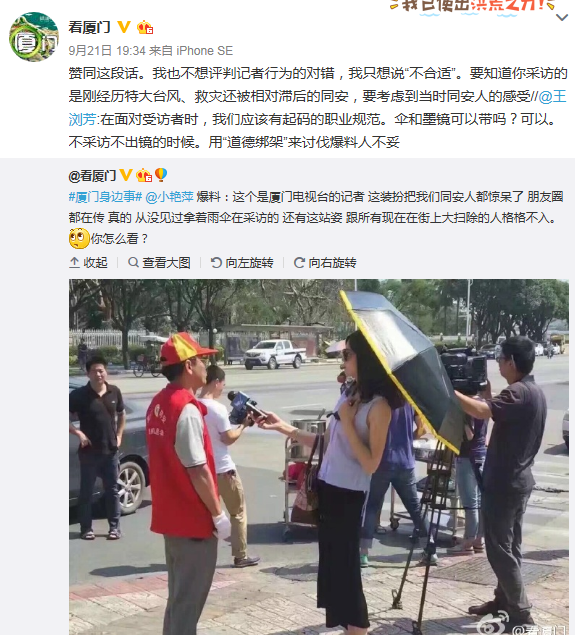
Task: Open the @小艳萍 mention link
Action: (169, 197)
